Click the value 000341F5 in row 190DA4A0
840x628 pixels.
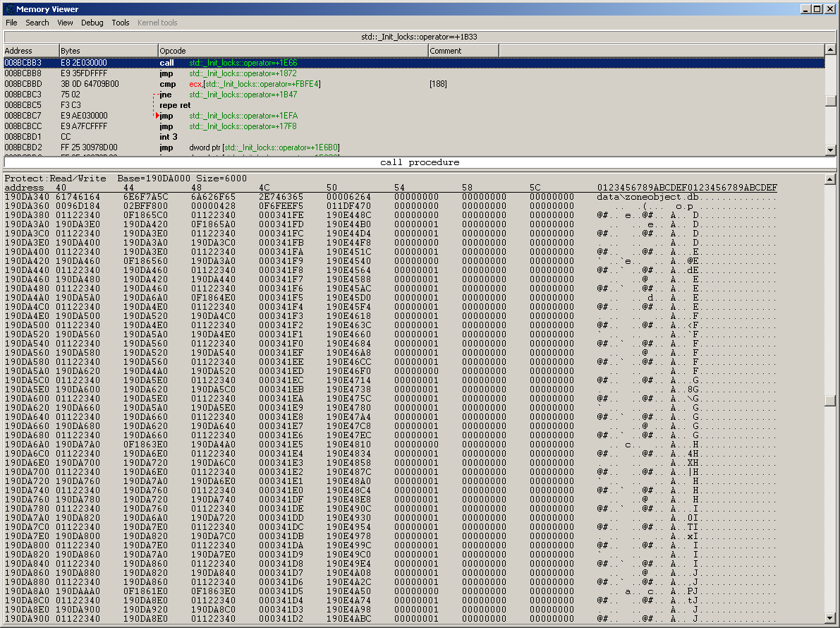click(281, 297)
